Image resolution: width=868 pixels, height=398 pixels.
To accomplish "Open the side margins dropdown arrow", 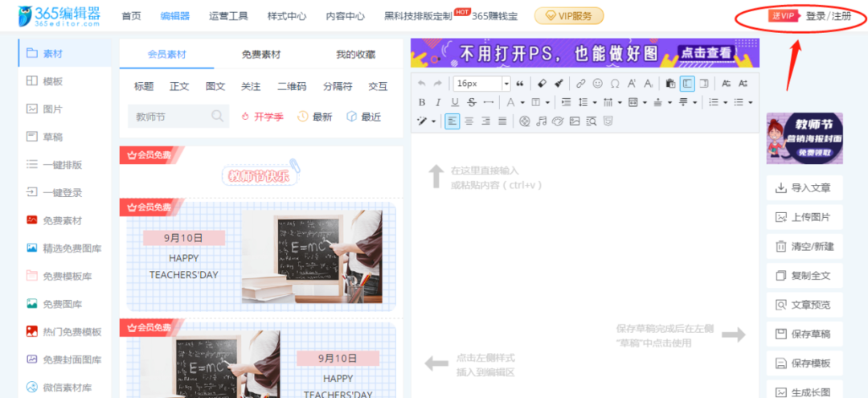I will pos(645,103).
